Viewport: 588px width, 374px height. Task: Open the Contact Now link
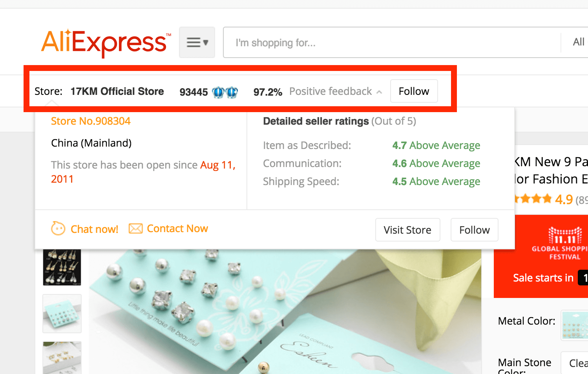pyautogui.click(x=177, y=229)
